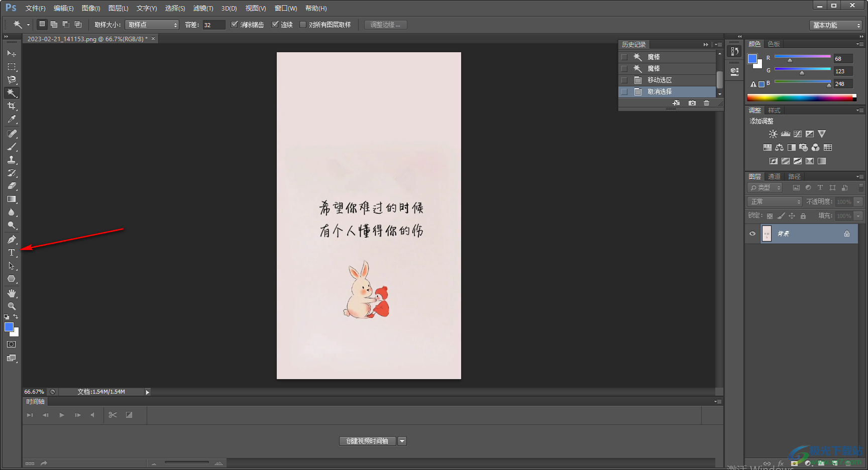Select the Shape tool
This screenshot has height=470, width=868.
(12, 279)
